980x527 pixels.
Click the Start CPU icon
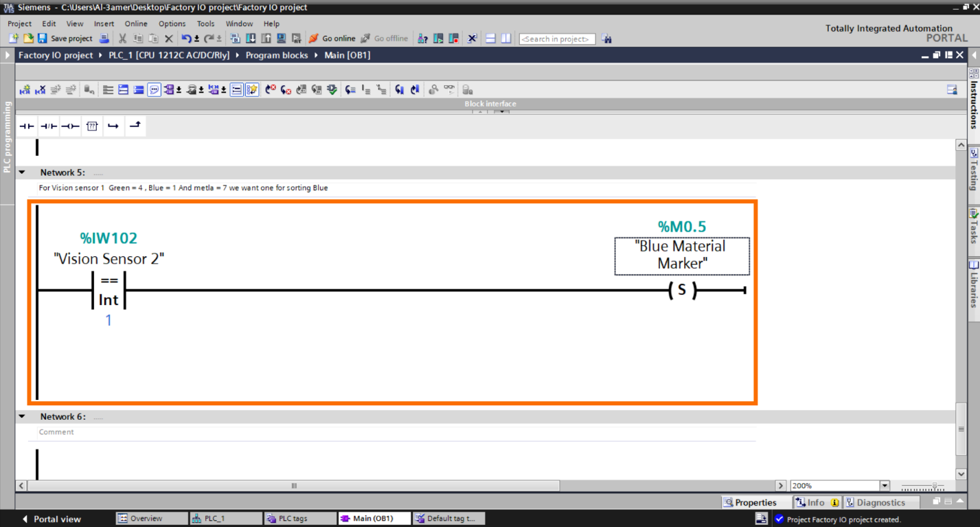pyautogui.click(x=438, y=38)
